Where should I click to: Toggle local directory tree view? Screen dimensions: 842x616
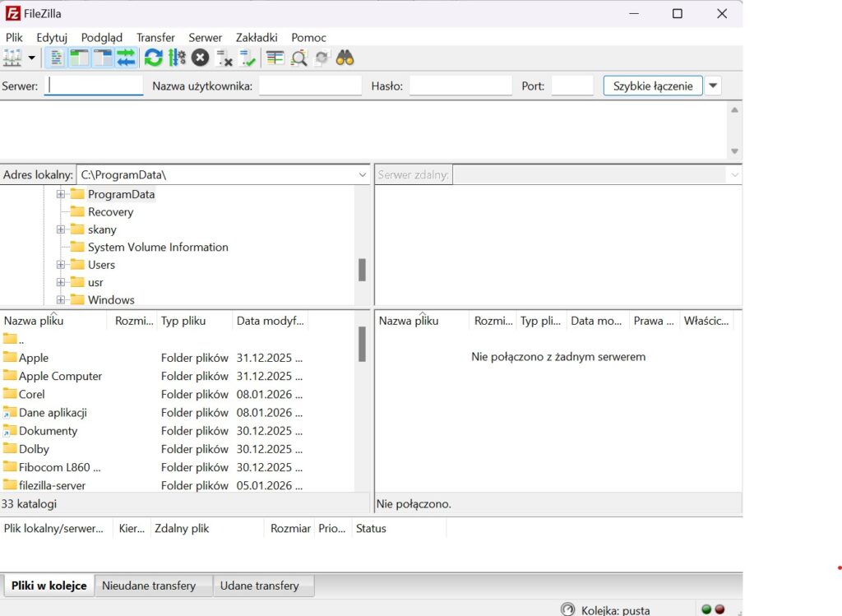[79, 58]
